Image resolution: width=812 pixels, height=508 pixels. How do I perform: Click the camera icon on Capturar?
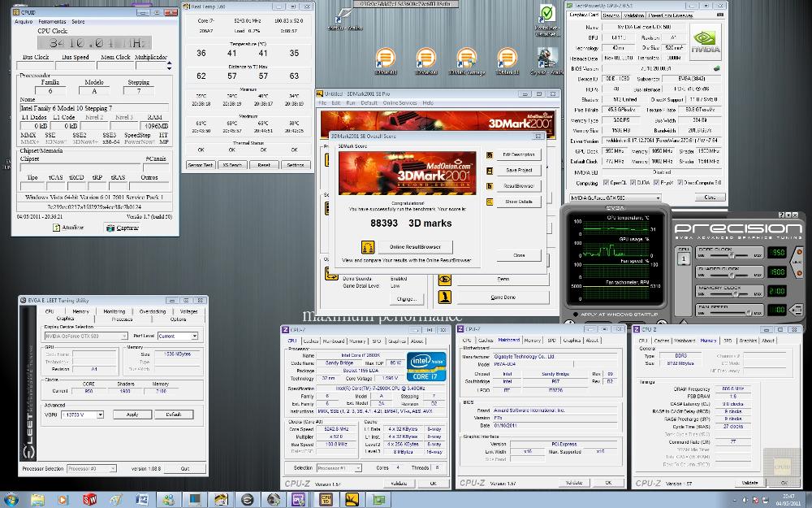pos(110,228)
